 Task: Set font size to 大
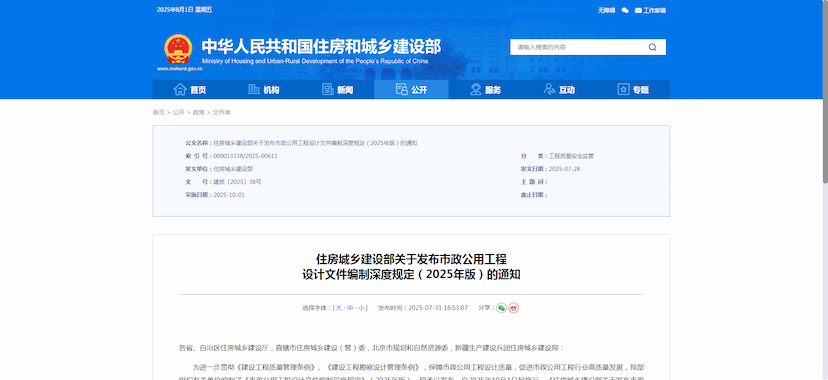(339, 308)
